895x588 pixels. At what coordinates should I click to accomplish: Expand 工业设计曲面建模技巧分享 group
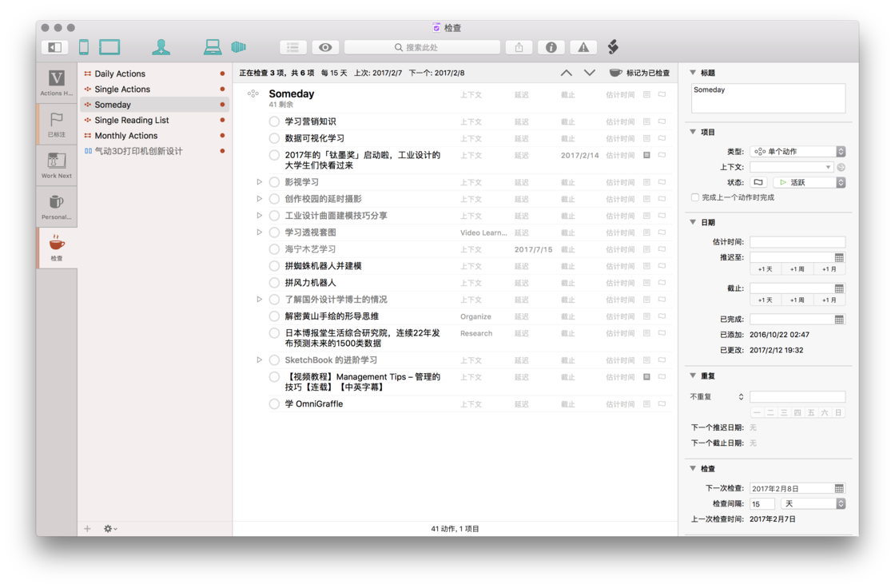pos(259,215)
